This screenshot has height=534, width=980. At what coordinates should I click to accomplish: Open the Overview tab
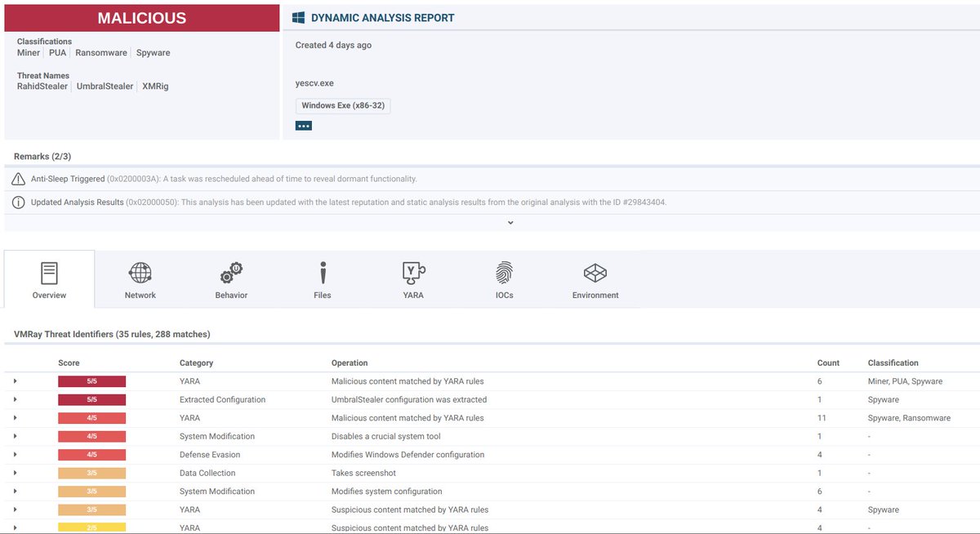pos(49,279)
